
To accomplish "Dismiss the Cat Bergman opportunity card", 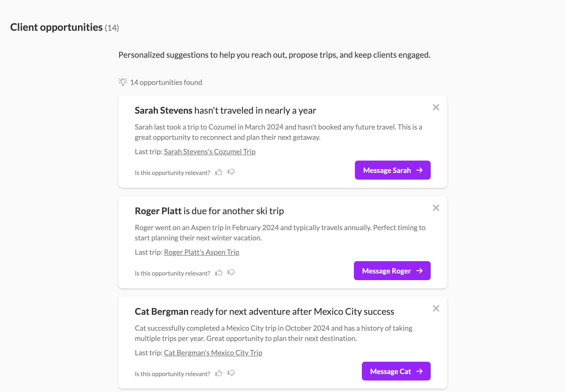I will pos(436,308).
